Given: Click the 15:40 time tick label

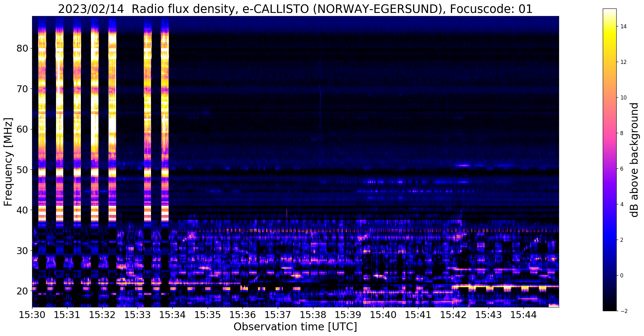Looking at the screenshot, I should click(x=383, y=315).
